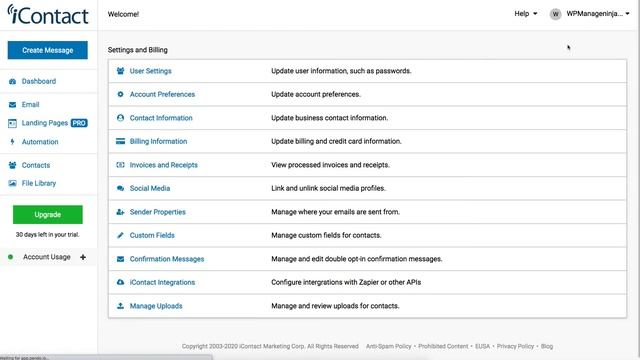Click the Manage Uploads upload icon
This screenshot has width=640, height=360.
(x=120, y=306)
